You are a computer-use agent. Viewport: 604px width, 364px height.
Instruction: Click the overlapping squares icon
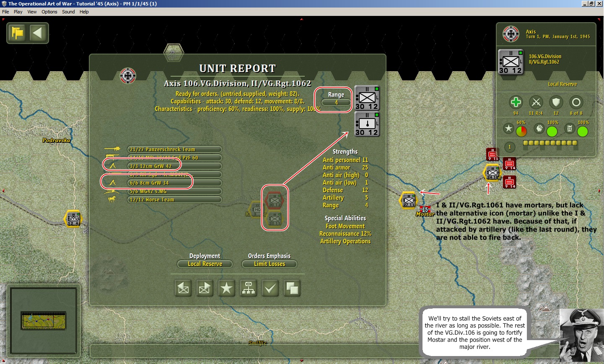click(x=292, y=288)
